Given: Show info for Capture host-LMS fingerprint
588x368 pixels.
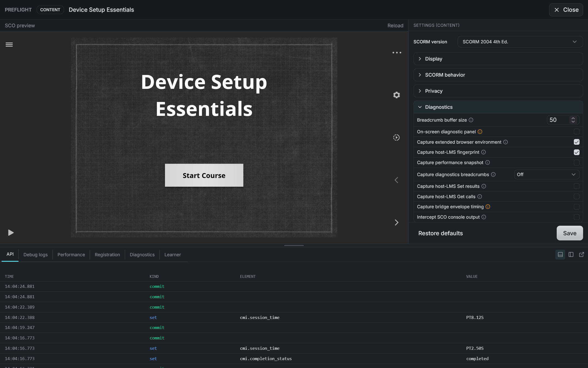Looking at the screenshot, I should (483, 152).
